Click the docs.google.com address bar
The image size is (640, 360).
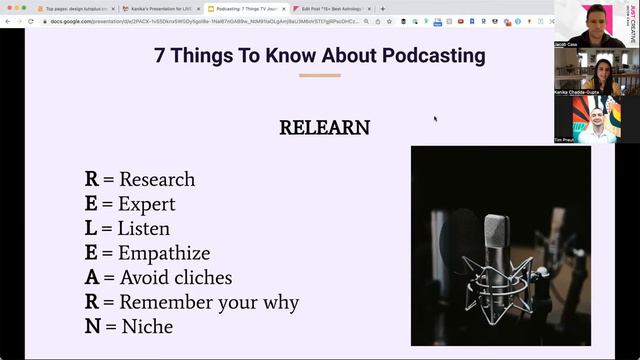pyautogui.click(x=204, y=21)
